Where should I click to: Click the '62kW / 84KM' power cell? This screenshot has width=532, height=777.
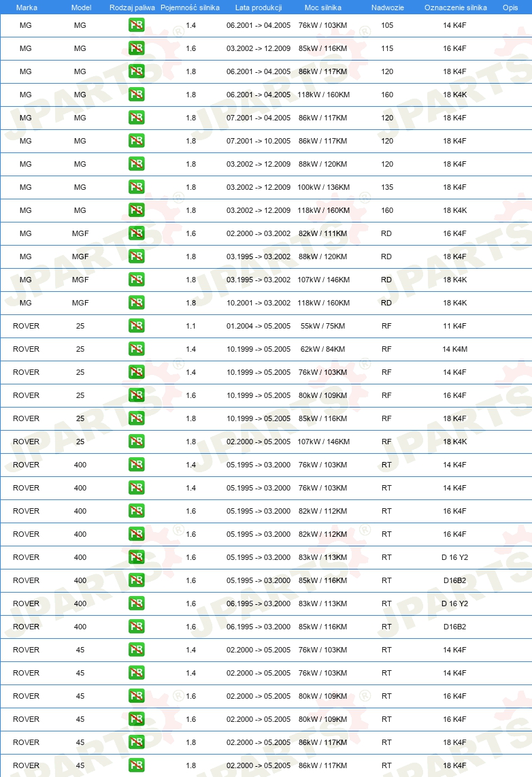tap(323, 349)
